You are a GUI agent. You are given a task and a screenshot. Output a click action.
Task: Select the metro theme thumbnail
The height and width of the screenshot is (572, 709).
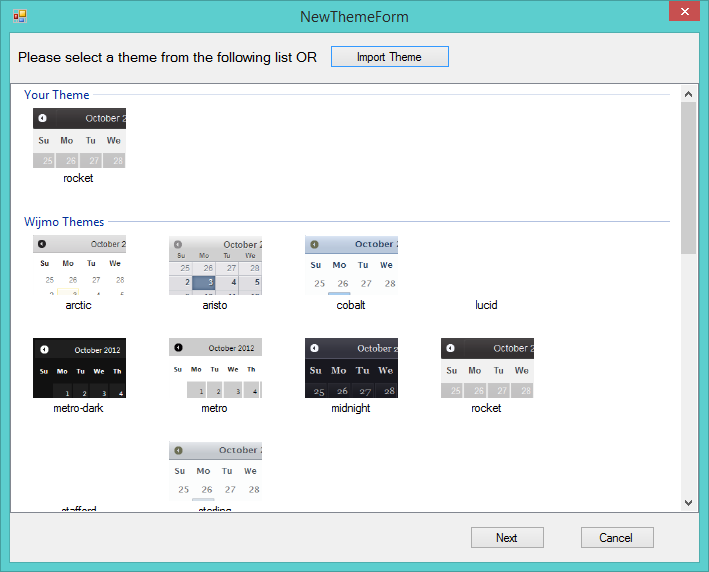click(x=215, y=368)
